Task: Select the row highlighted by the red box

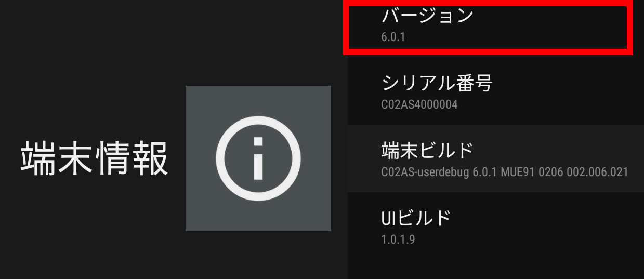Action: click(x=488, y=26)
